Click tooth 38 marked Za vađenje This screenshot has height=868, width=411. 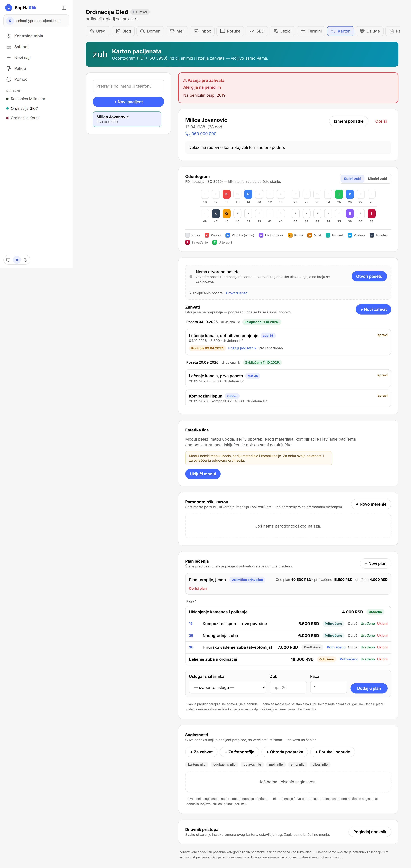coord(372,214)
